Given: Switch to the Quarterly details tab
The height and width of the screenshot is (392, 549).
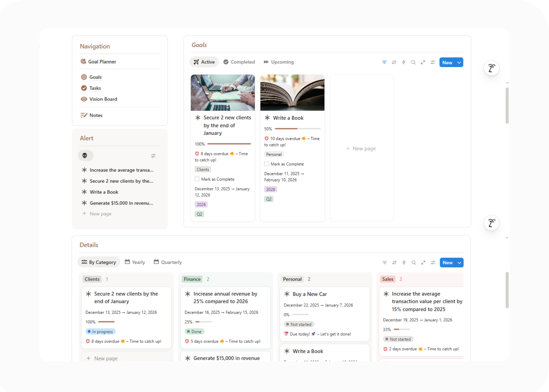Looking at the screenshot, I should pyautogui.click(x=168, y=262).
